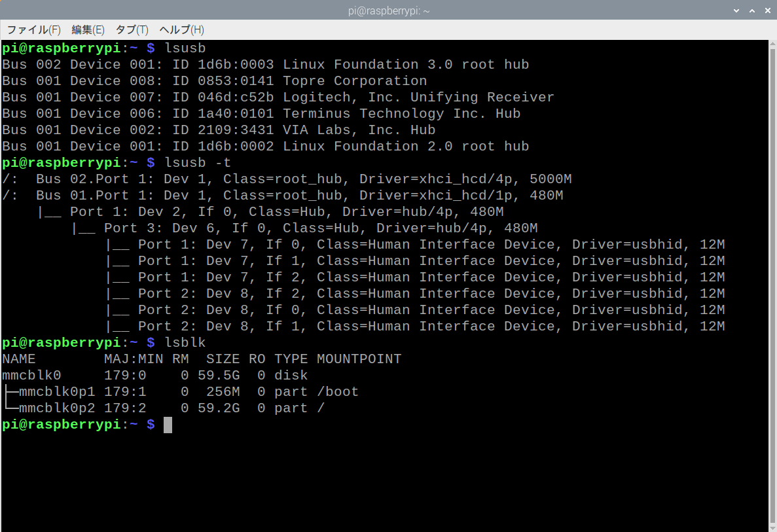Click the window title pi@raspberrypi: ~
Image resolution: width=777 pixels, height=532 pixels.
click(388, 10)
